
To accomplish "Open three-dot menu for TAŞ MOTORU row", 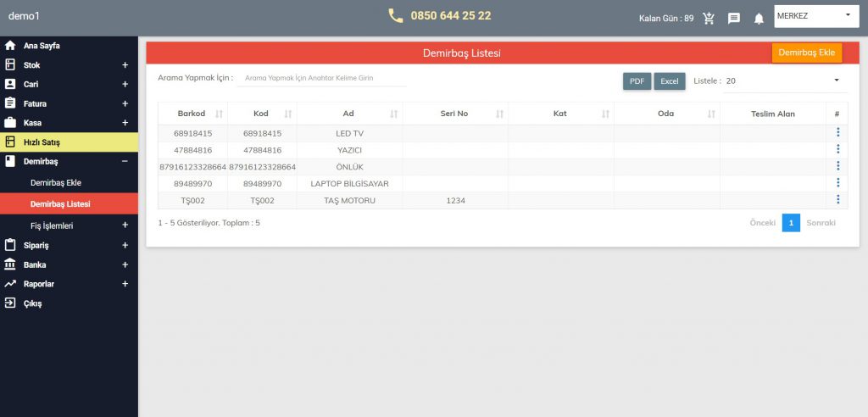I will click(837, 200).
